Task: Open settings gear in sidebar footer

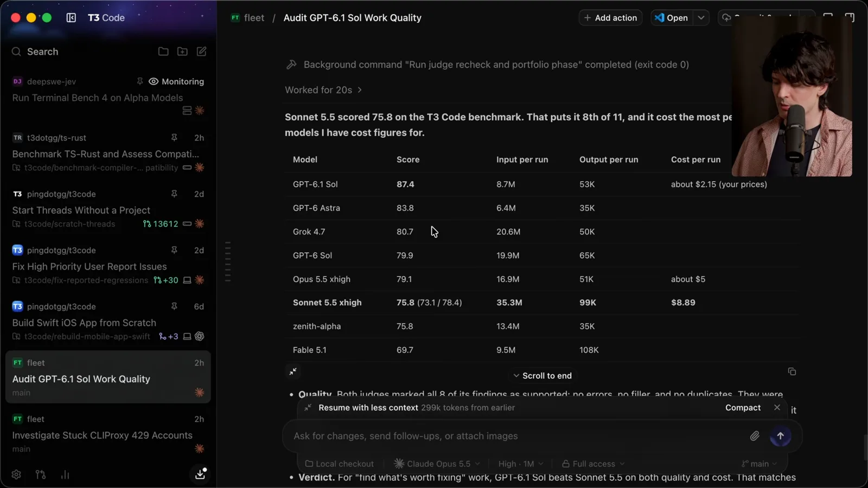Action: point(16,474)
